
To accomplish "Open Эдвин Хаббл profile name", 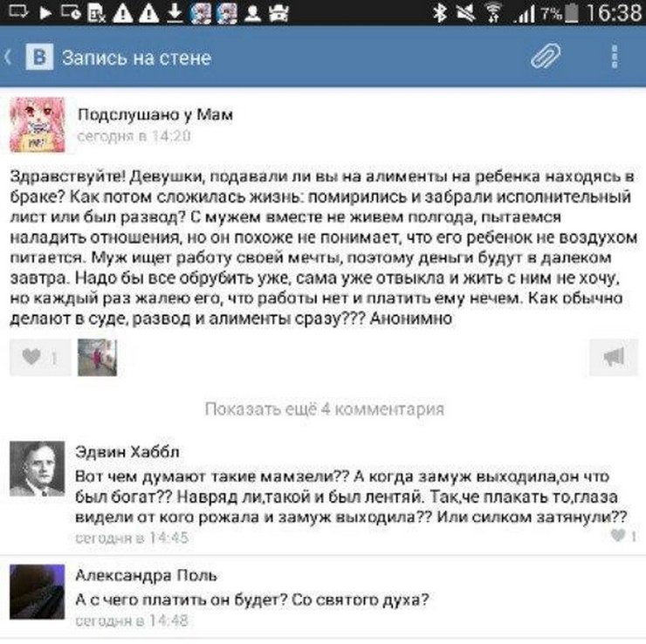I will (x=127, y=452).
